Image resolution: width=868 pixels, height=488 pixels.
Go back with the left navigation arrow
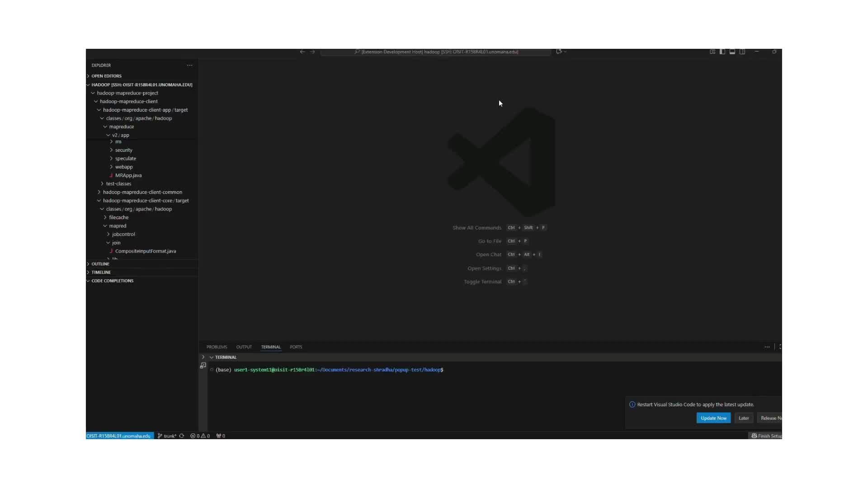(x=302, y=52)
